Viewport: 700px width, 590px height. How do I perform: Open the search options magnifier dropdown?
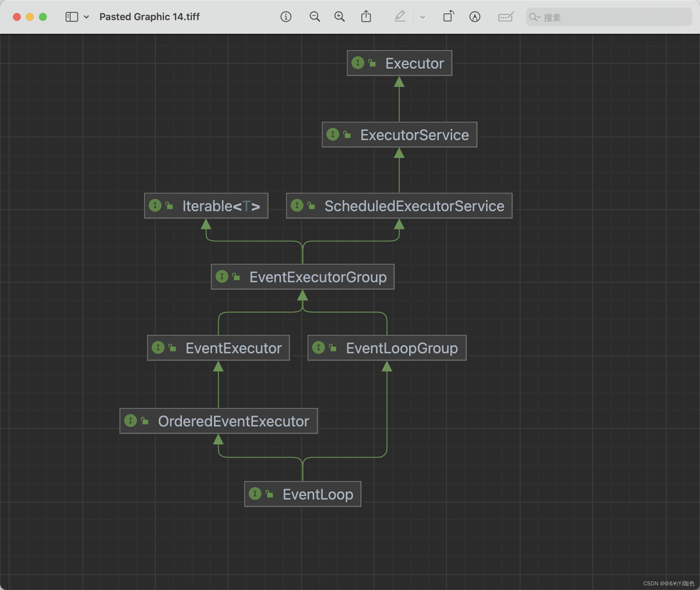[x=534, y=17]
